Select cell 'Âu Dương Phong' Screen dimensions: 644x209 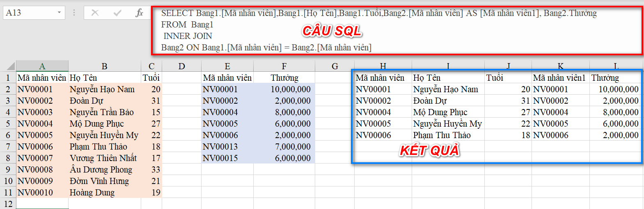click(x=104, y=170)
